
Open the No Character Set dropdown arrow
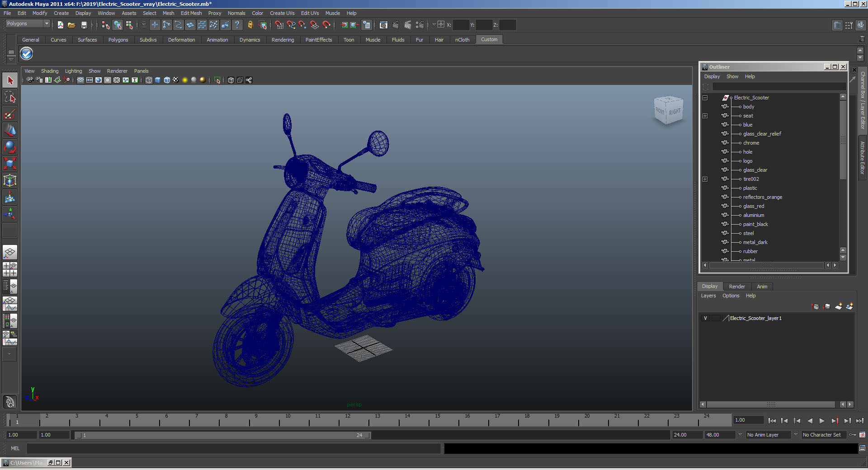pos(796,435)
